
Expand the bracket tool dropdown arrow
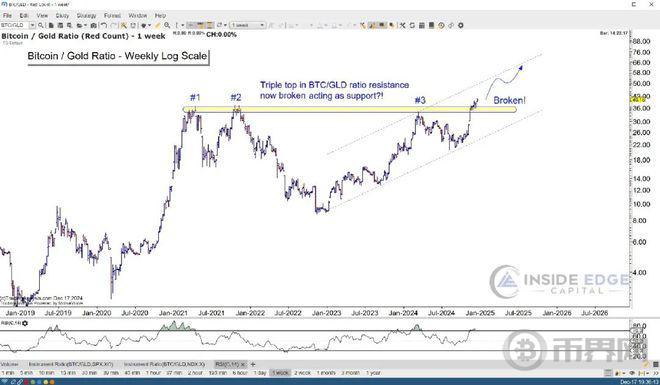(x=183, y=26)
